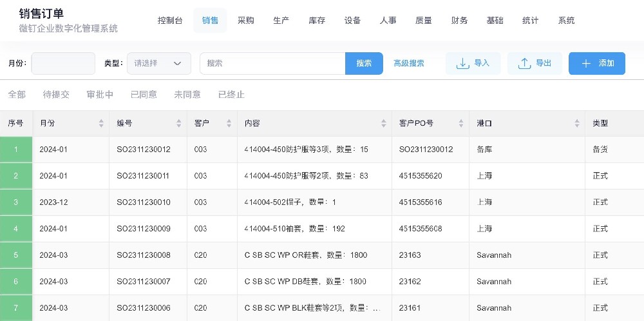This screenshot has width=644, height=321.
Task: Open the 统计 menu
Action: point(530,21)
